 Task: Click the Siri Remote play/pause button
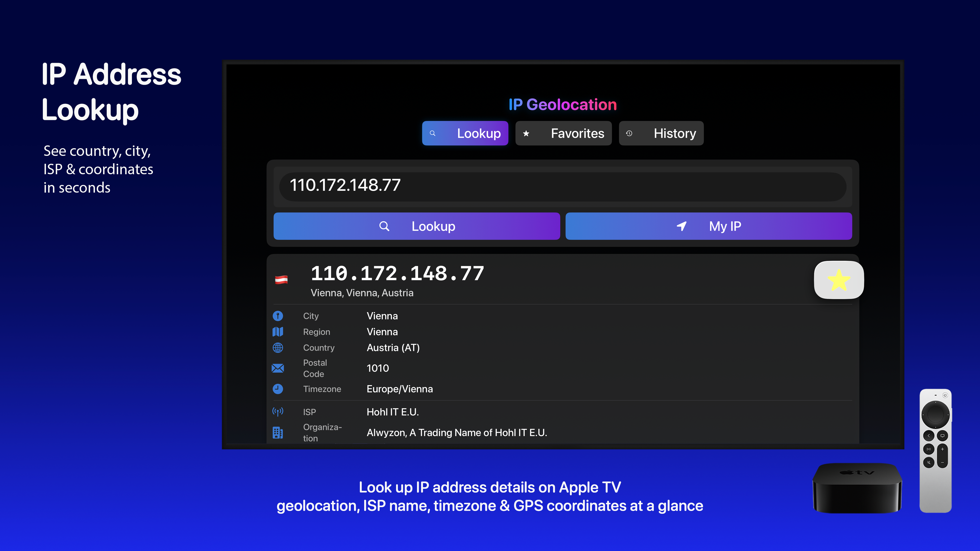point(929,449)
